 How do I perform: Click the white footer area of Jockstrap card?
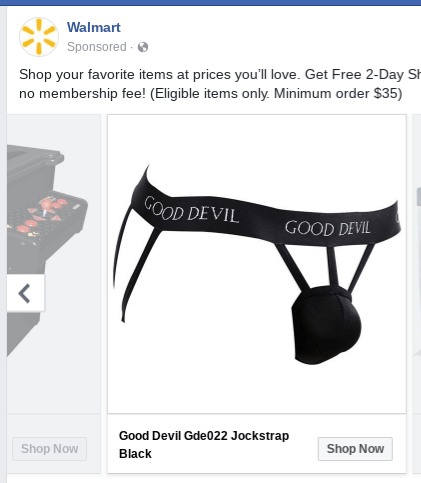(x=257, y=443)
